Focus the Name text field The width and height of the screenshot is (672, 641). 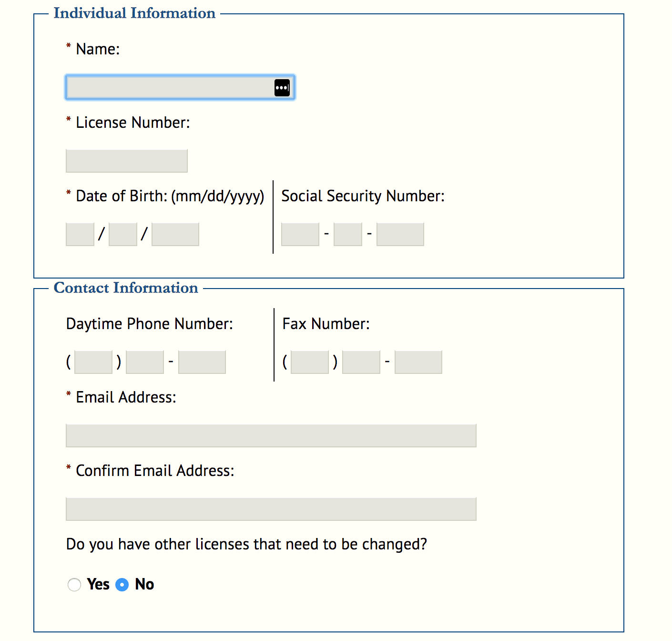(180, 87)
